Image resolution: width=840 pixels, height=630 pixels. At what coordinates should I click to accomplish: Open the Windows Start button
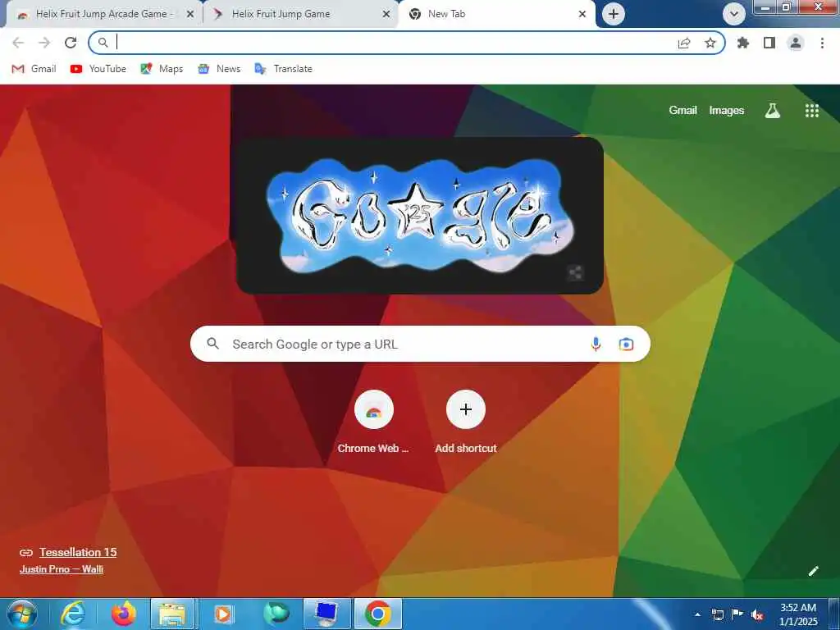point(22,614)
